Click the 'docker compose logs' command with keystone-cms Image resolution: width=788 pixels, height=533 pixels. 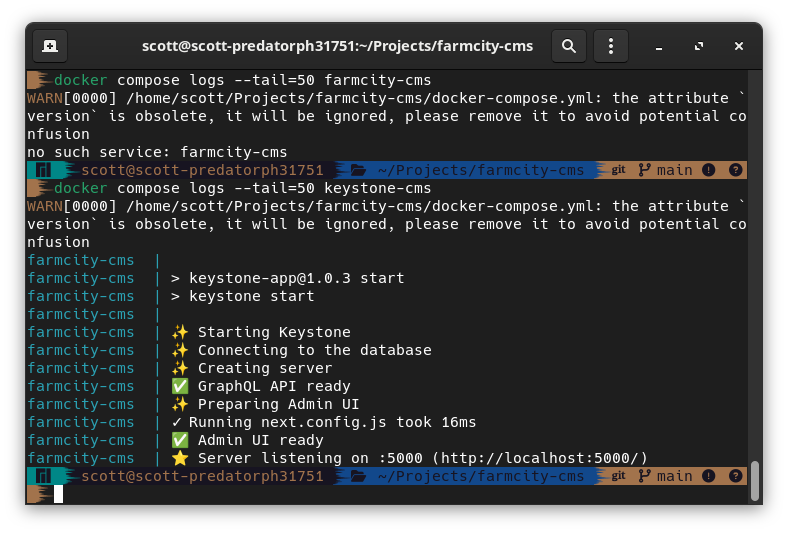(242, 188)
